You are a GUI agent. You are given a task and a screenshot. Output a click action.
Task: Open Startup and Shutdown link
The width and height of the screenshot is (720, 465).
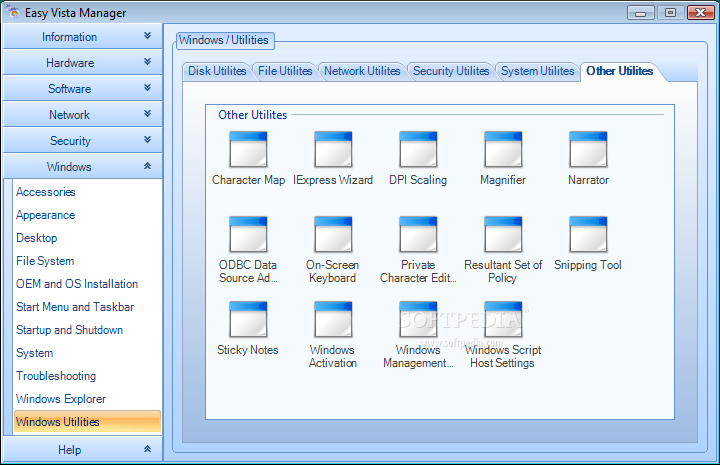[x=69, y=330]
